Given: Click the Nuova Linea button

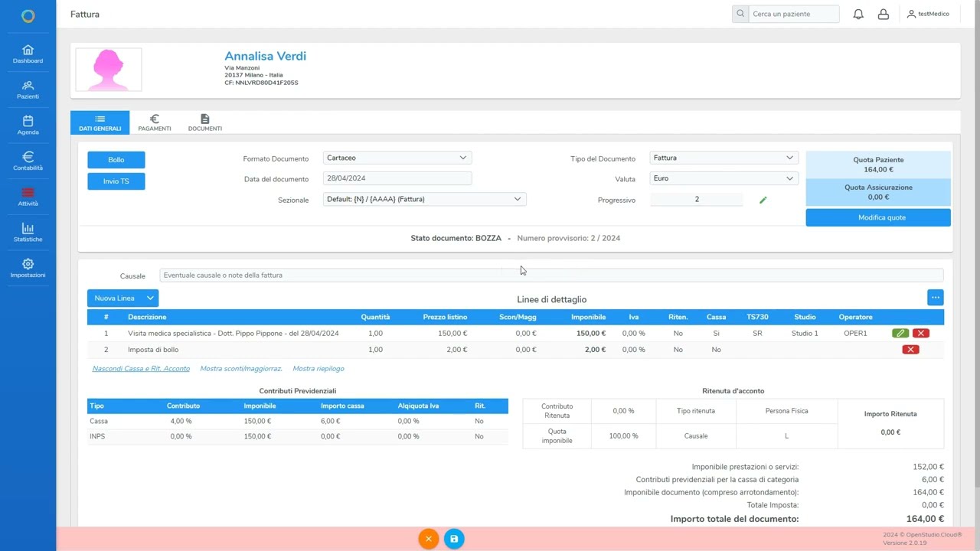Looking at the screenshot, I should pyautogui.click(x=115, y=298).
